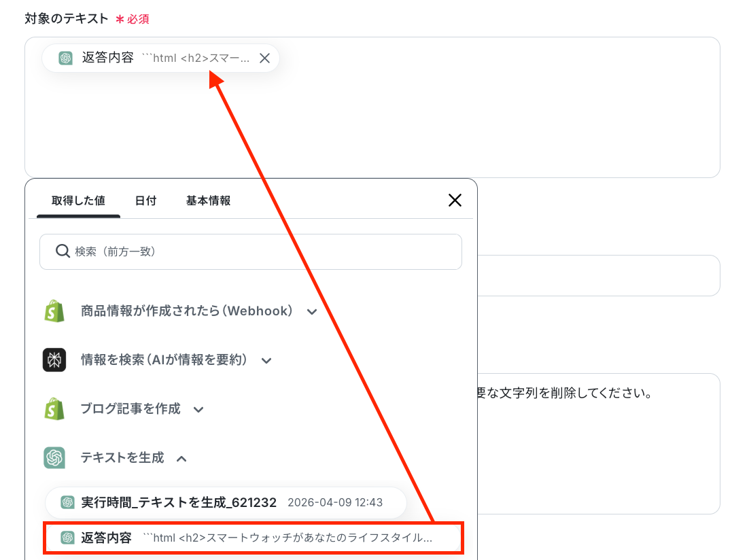This screenshot has width=749, height=560.
Task: Click the Perplexity icon beside 情報を検索
Action: 54,360
